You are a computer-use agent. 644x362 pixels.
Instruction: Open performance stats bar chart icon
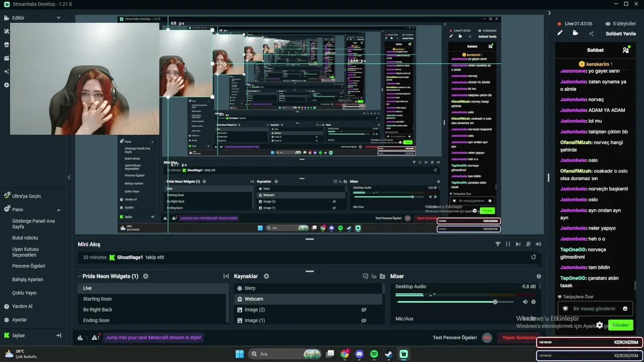click(x=80, y=337)
